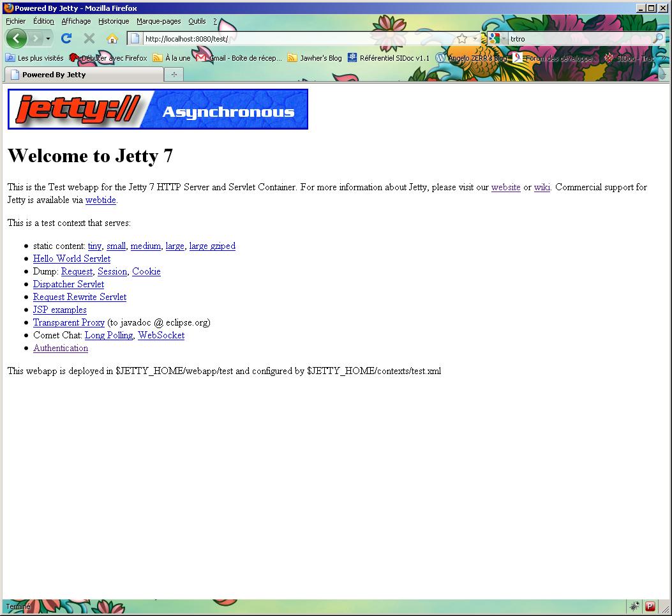672x616 pixels.
Task: Open the Dump Session link
Action: tap(112, 272)
